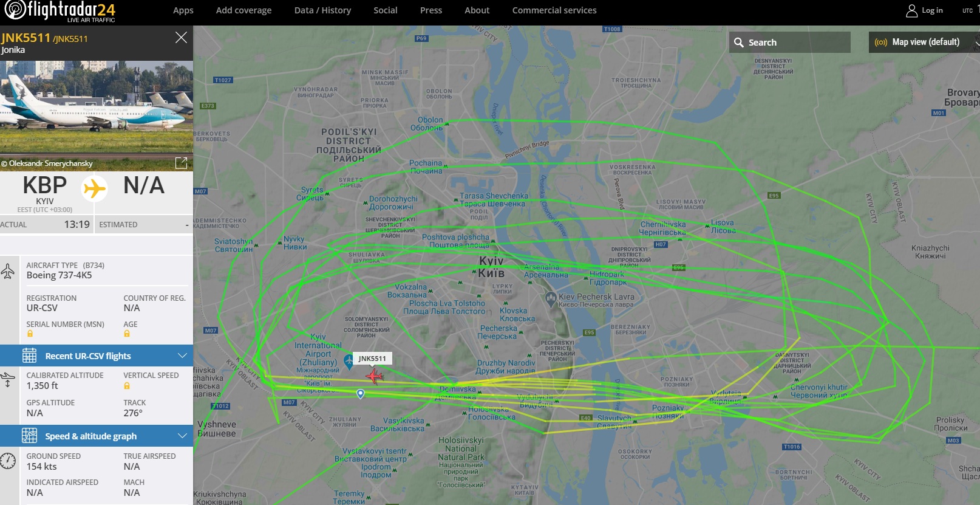
Task: Click the Add coverage link
Action: [243, 10]
